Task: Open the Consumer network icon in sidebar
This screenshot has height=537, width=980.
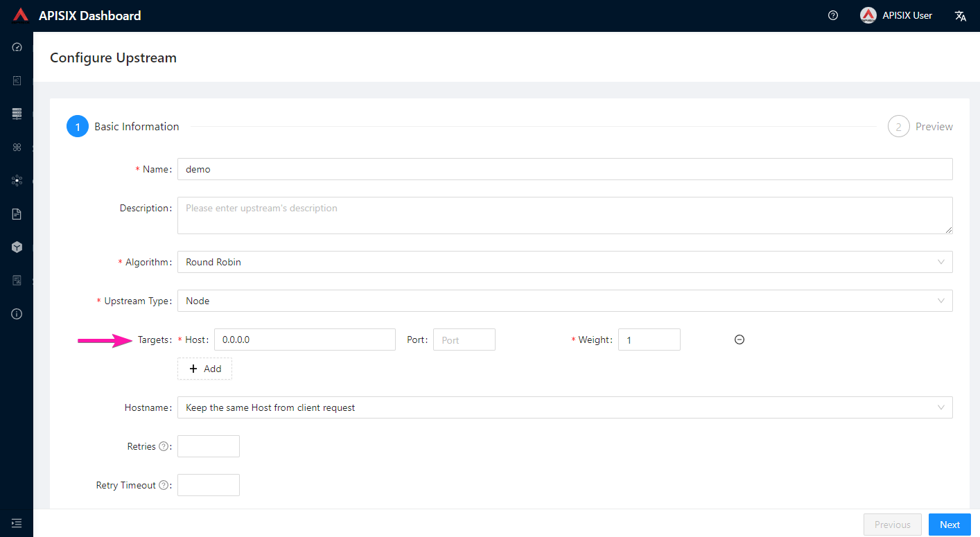Action: 17,180
